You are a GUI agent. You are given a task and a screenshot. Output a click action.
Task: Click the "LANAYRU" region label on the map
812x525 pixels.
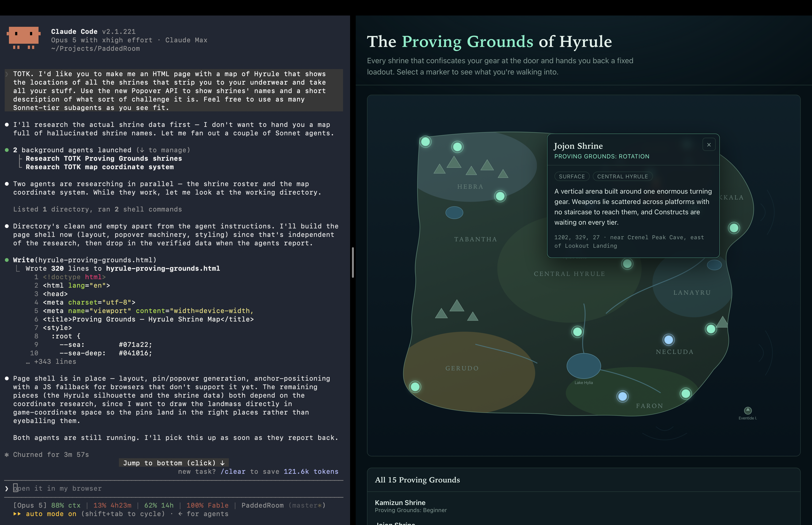point(692,293)
